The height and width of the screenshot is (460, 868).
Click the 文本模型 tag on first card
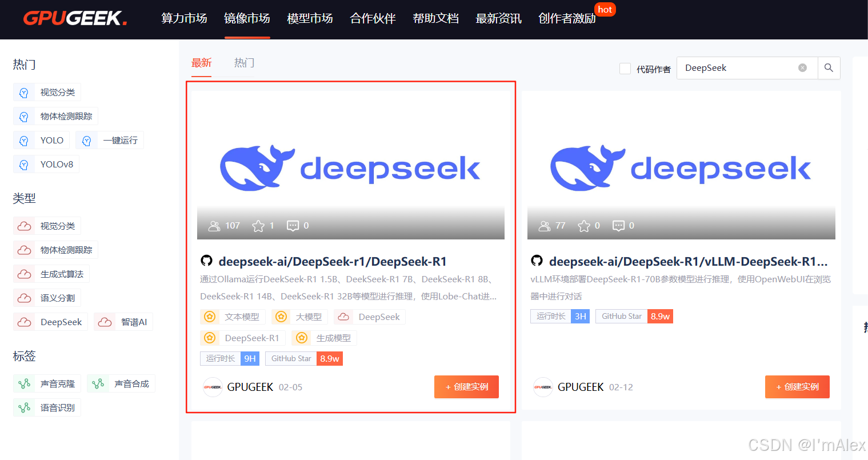point(233,317)
